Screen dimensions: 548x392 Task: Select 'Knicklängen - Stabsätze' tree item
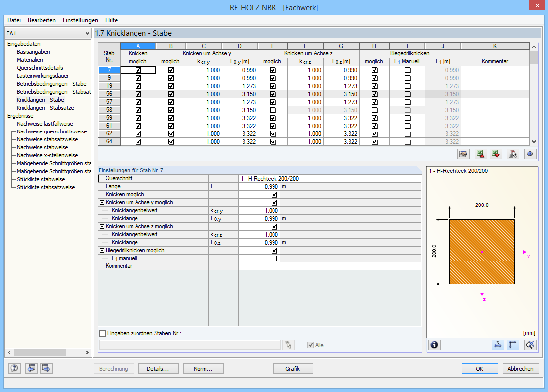pyautogui.click(x=45, y=108)
